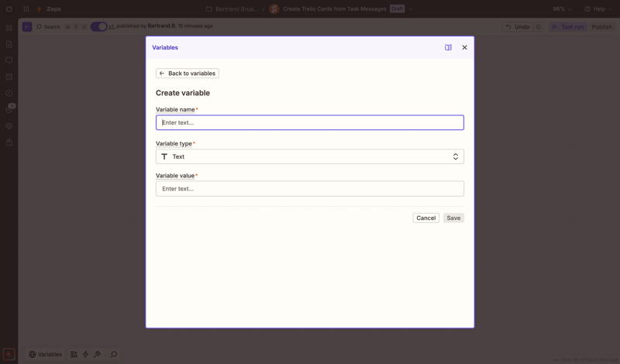Image resolution: width=620 pixels, height=364 pixels.
Task: Open the version history clock icon beside Undo
Action: (x=539, y=27)
